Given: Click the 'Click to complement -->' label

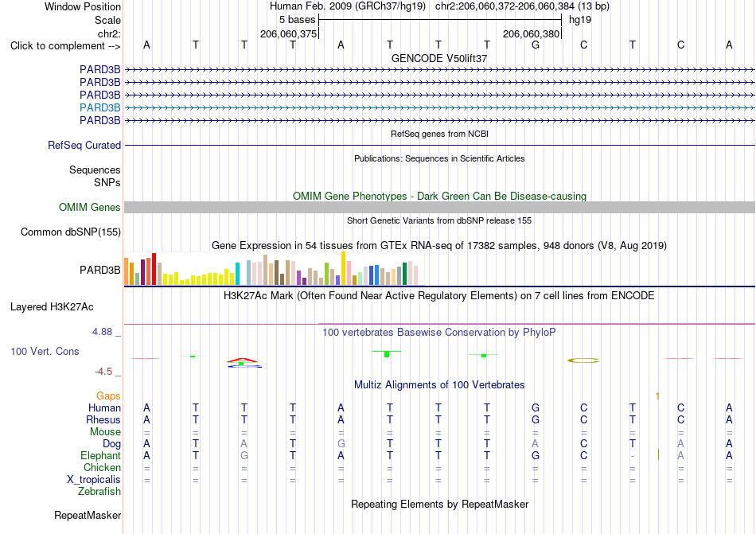Looking at the screenshot, I should click(65, 46).
